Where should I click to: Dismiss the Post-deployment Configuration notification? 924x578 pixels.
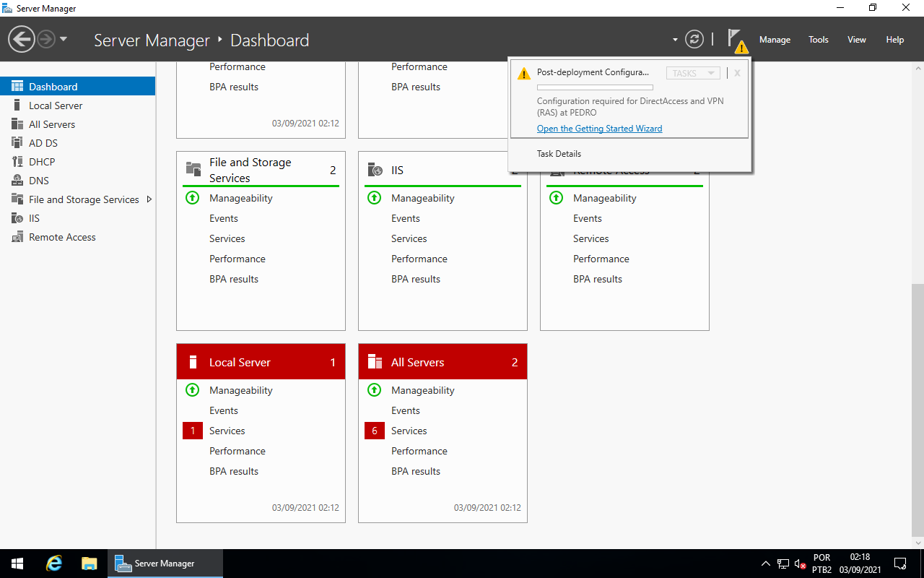click(x=736, y=72)
